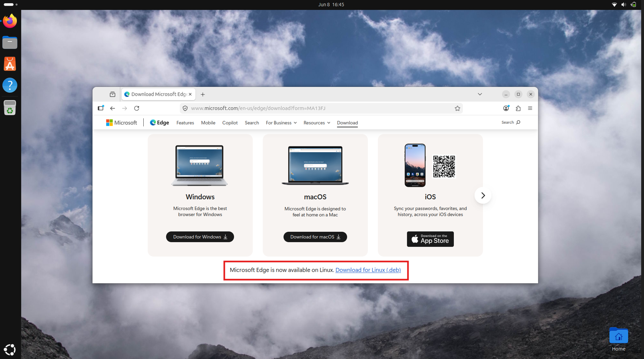Open the Trash in the dock
Image resolution: width=644 pixels, height=359 pixels.
coord(10,107)
